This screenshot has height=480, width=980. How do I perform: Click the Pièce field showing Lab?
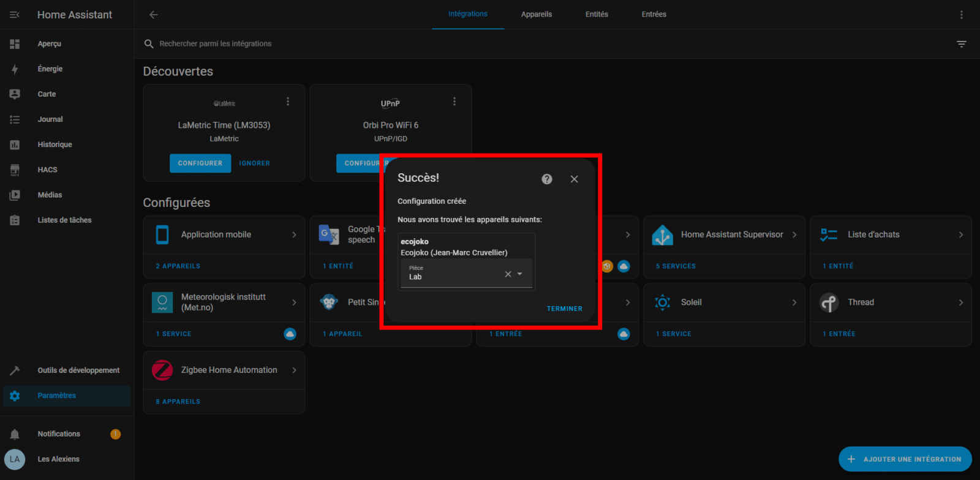pos(466,273)
